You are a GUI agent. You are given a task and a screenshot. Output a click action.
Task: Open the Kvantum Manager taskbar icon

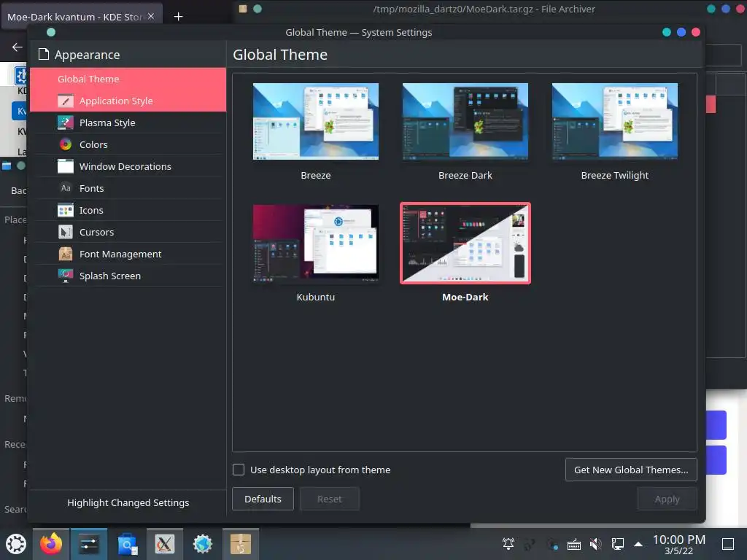pos(165,544)
